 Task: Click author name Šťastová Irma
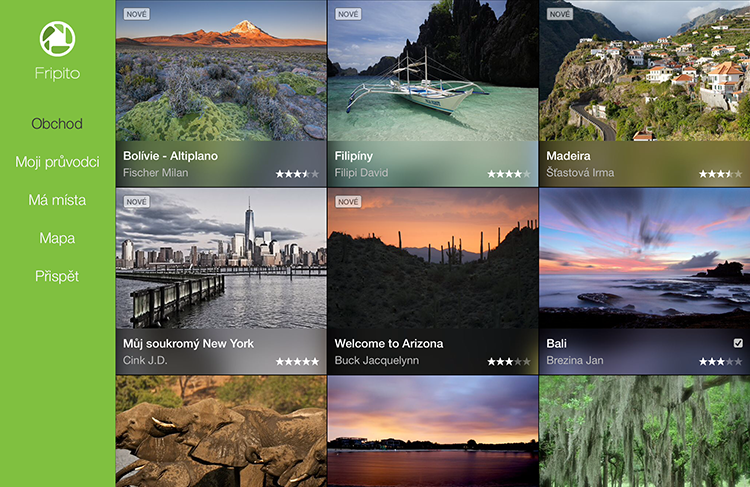580,173
